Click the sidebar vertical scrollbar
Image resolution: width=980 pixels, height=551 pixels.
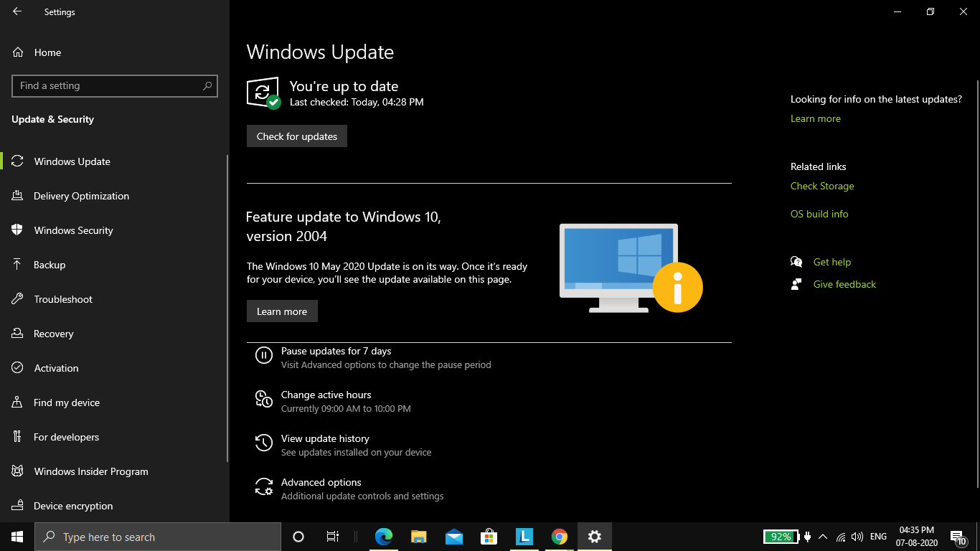pyautogui.click(x=227, y=309)
